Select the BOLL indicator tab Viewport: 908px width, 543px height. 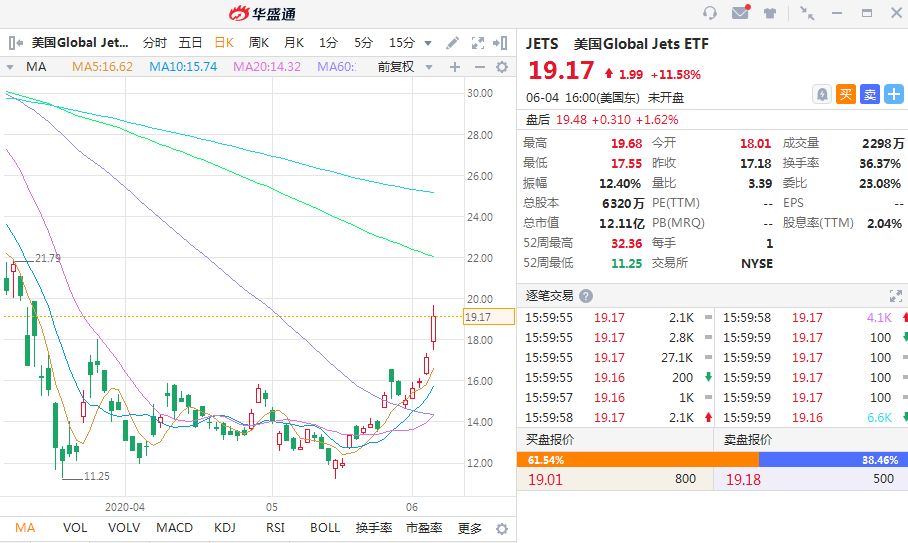[x=325, y=528]
